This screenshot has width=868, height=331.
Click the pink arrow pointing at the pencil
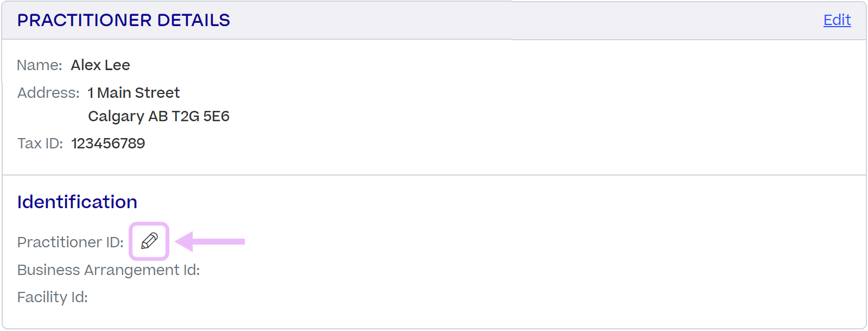pos(210,241)
